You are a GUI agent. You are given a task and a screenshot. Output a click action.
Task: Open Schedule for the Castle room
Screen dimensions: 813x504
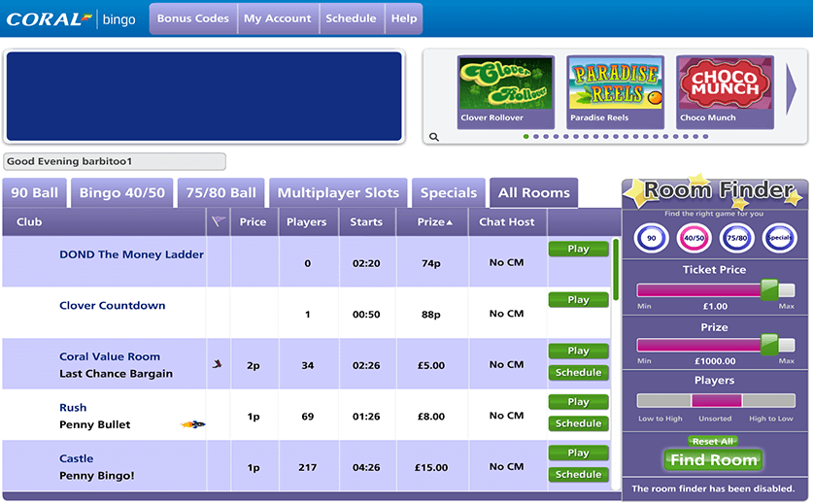click(579, 475)
